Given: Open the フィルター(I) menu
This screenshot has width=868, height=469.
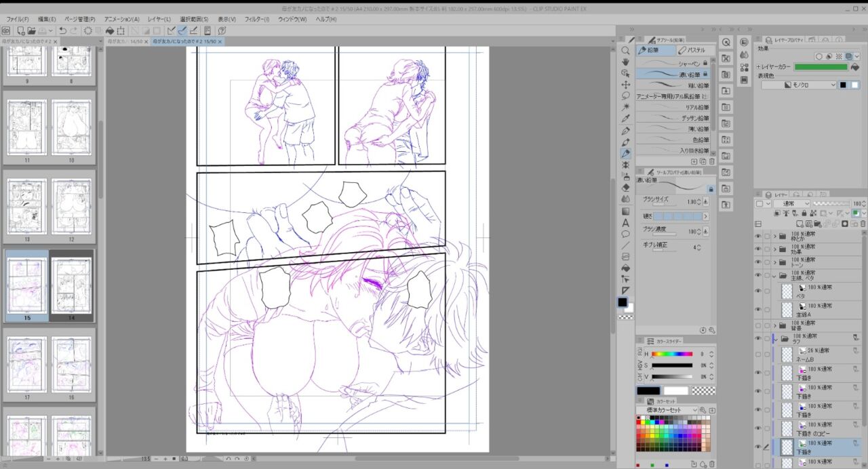Looking at the screenshot, I should 256,19.
